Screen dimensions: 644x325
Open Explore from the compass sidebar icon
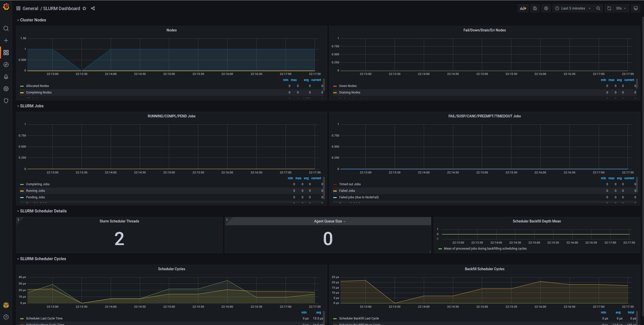(6, 65)
